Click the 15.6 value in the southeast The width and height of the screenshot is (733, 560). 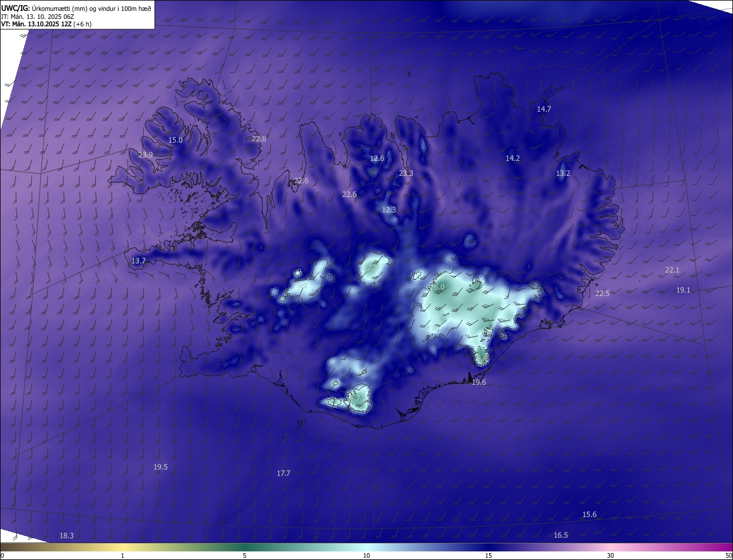tap(589, 514)
